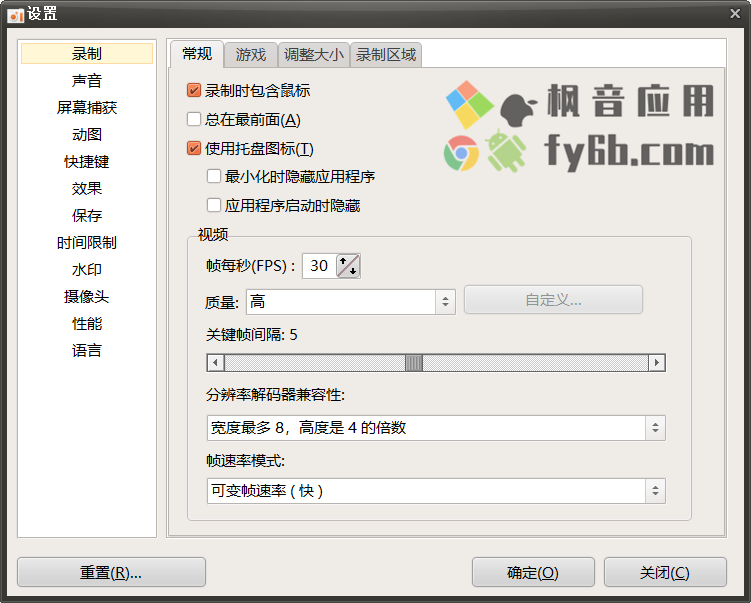Image resolution: width=751 pixels, height=603 pixels.
Task: Switch to the 游戏 tab
Action: (x=250, y=55)
